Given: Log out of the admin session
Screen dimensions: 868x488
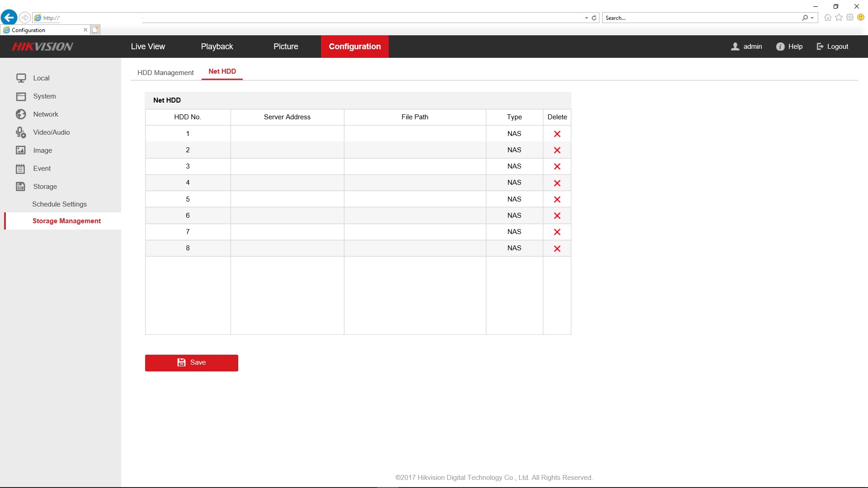Looking at the screenshot, I should [832, 47].
